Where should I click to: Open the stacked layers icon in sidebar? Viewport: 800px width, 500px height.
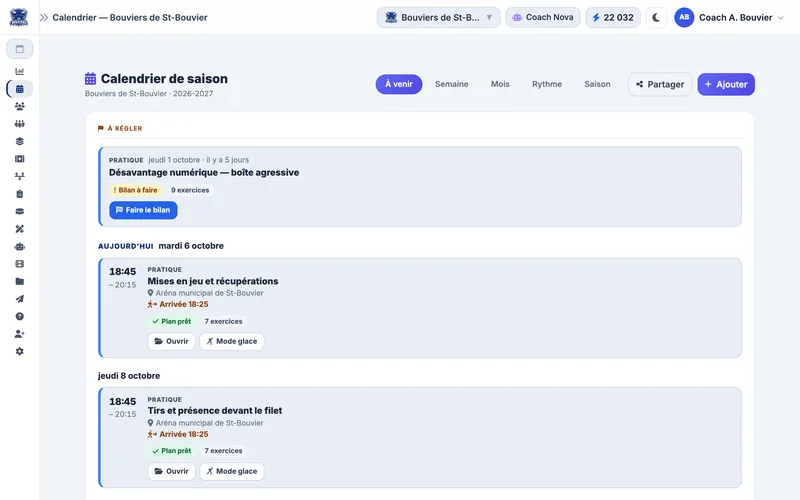pos(19,141)
